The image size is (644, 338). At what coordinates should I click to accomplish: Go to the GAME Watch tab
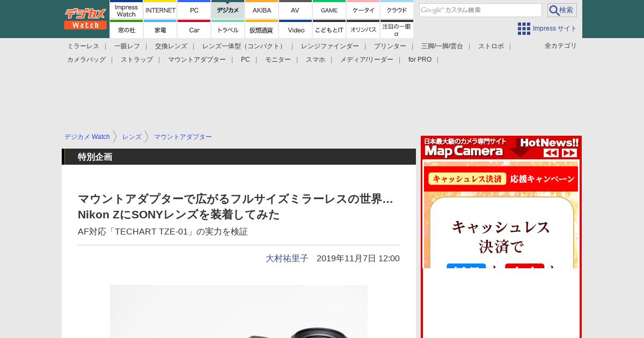pyautogui.click(x=329, y=10)
